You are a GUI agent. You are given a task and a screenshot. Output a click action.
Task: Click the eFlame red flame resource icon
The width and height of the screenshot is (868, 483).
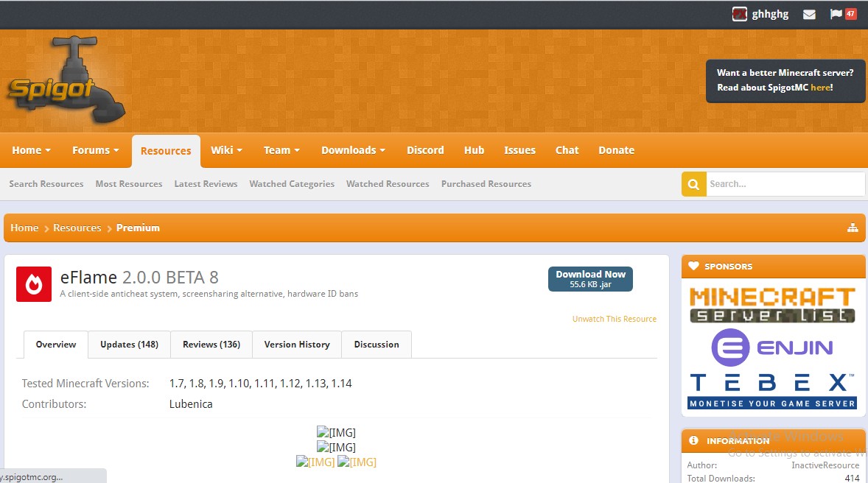tap(34, 284)
